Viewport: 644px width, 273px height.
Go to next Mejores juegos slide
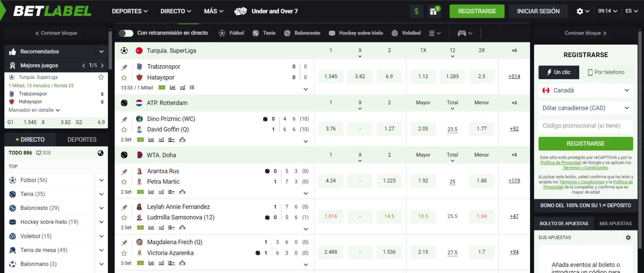coord(102,66)
